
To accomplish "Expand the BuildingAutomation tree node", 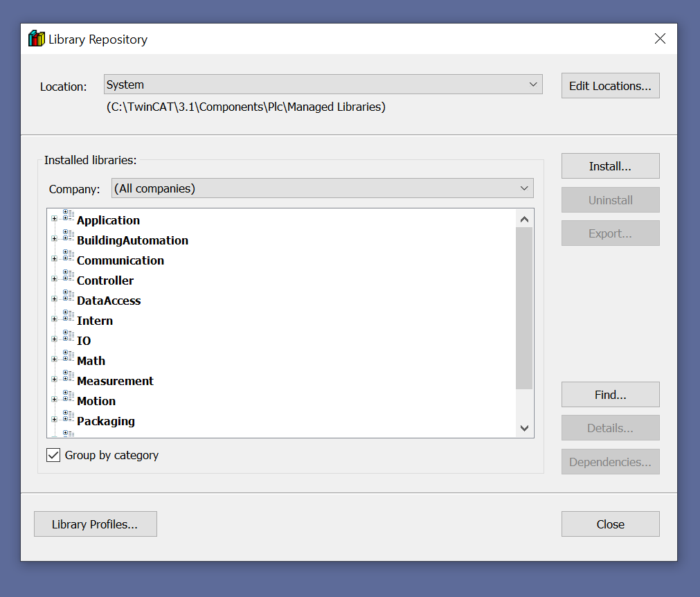I will 54,238.
